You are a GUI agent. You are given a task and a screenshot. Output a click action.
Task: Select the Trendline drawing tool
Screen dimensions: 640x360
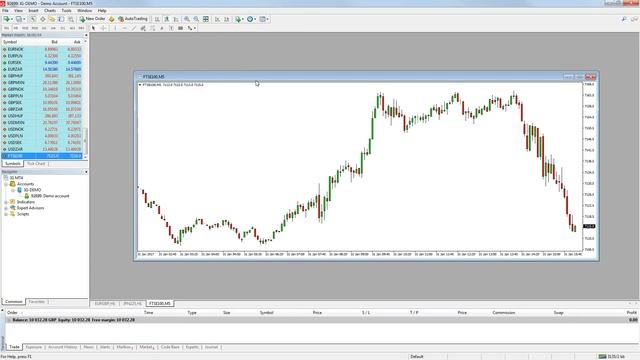[x=134, y=28]
